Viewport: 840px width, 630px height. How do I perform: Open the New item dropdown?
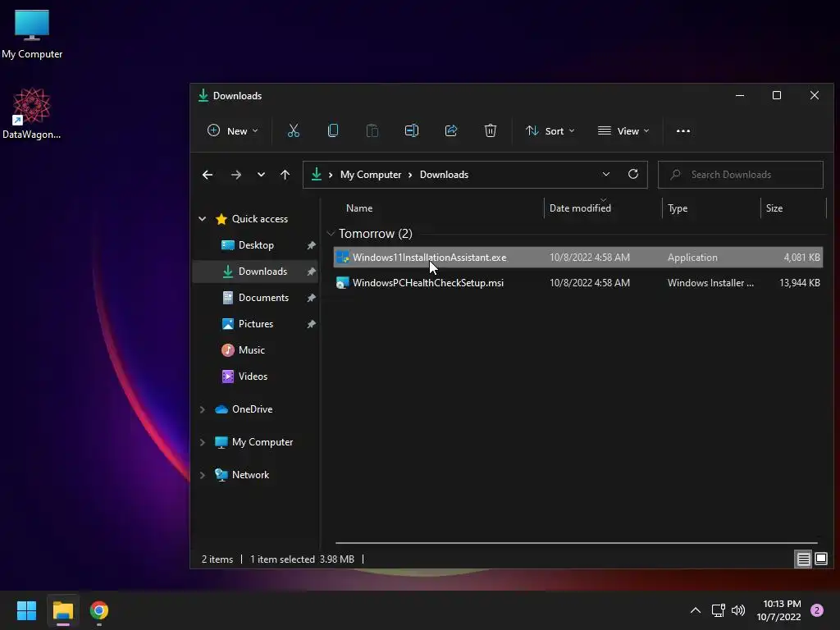tap(232, 130)
